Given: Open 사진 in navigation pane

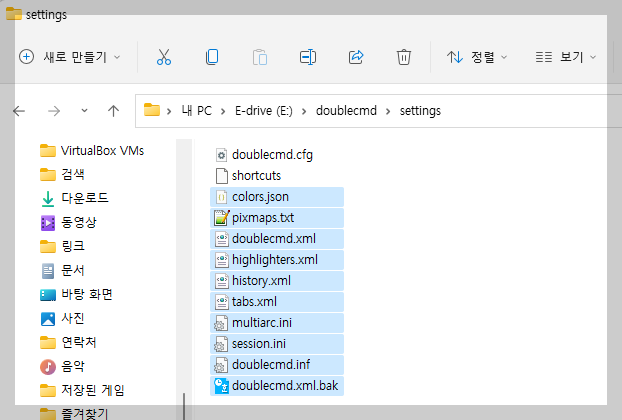Looking at the screenshot, I should pos(62,318).
